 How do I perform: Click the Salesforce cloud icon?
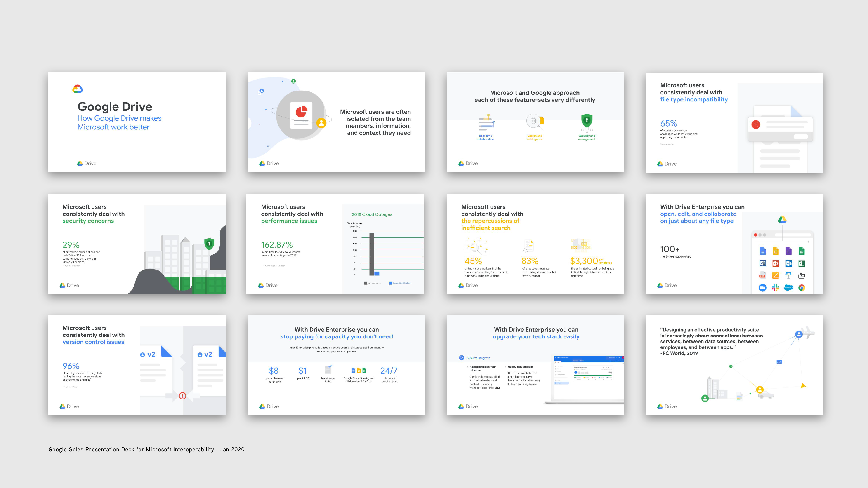coord(788,288)
